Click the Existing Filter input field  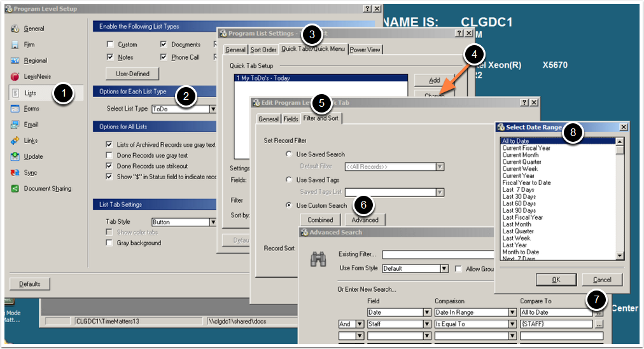coord(438,255)
